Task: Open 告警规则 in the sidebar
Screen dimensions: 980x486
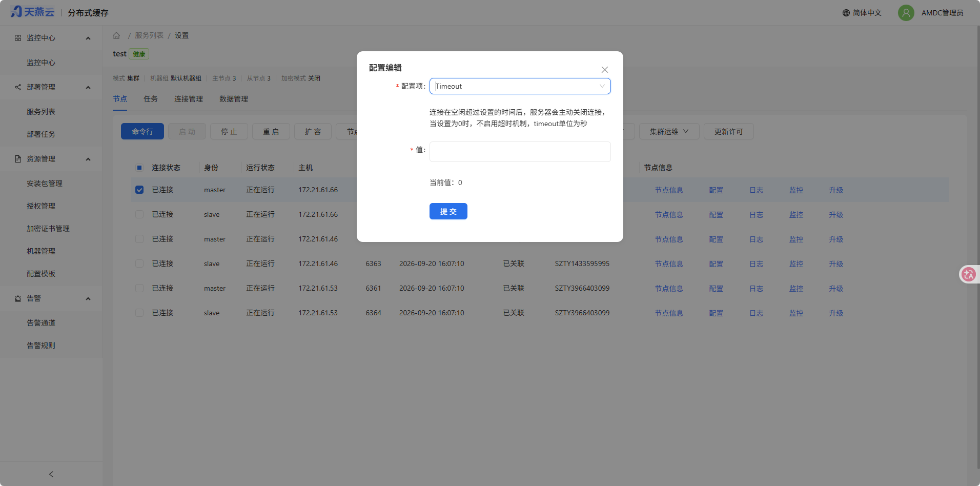Action: click(x=41, y=346)
